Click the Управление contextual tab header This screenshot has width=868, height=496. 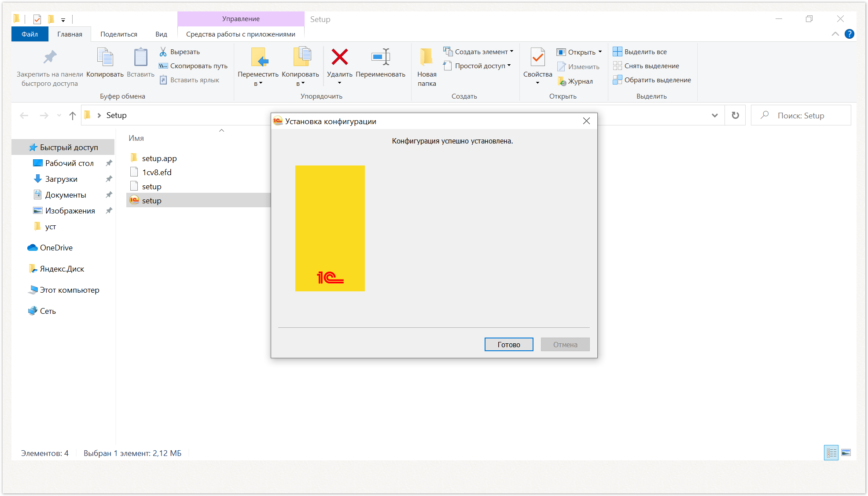(x=241, y=19)
